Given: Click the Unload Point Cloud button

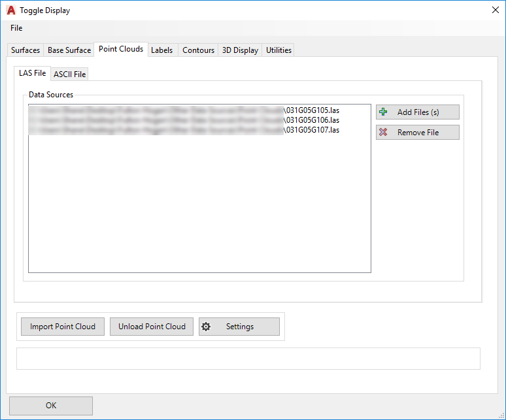Looking at the screenshot, I should coord(152,327).
